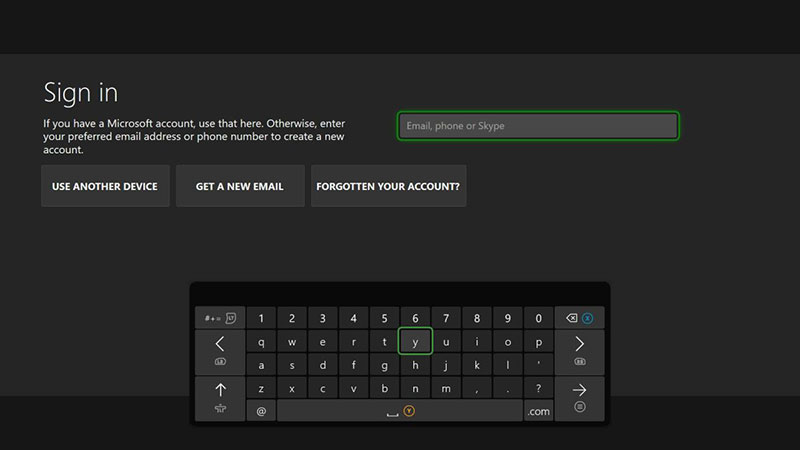This screenshot has width=800, height=450.
Task: Move cursor left with the left arrow key
Action: tap(220, 349)
